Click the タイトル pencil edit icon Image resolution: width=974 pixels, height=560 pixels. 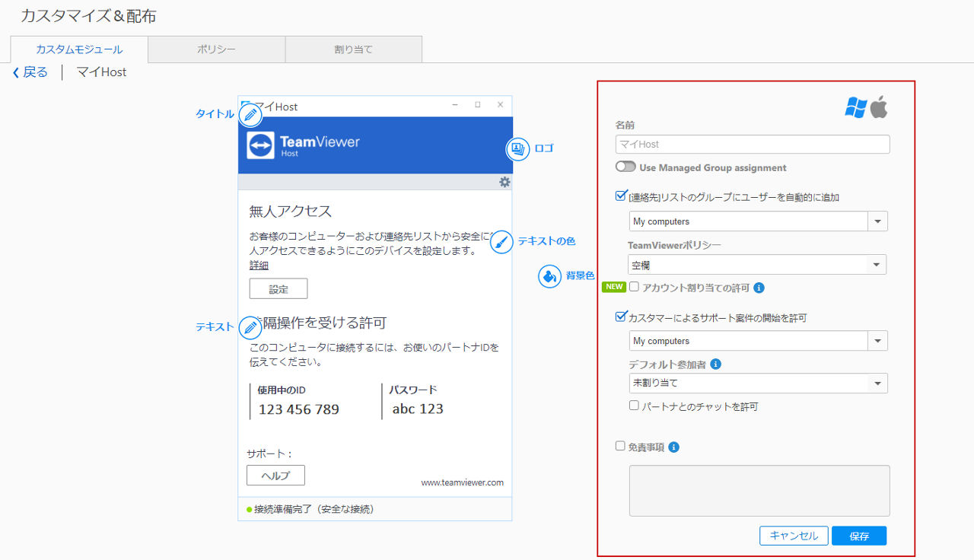click(250, 115)
